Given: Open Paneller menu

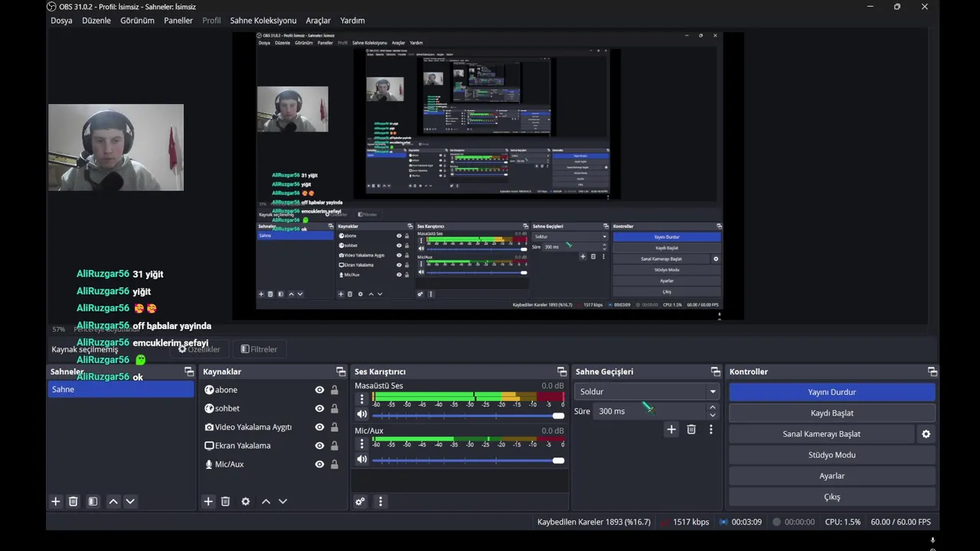Looking at the screenshot, I should pos(178,21).
